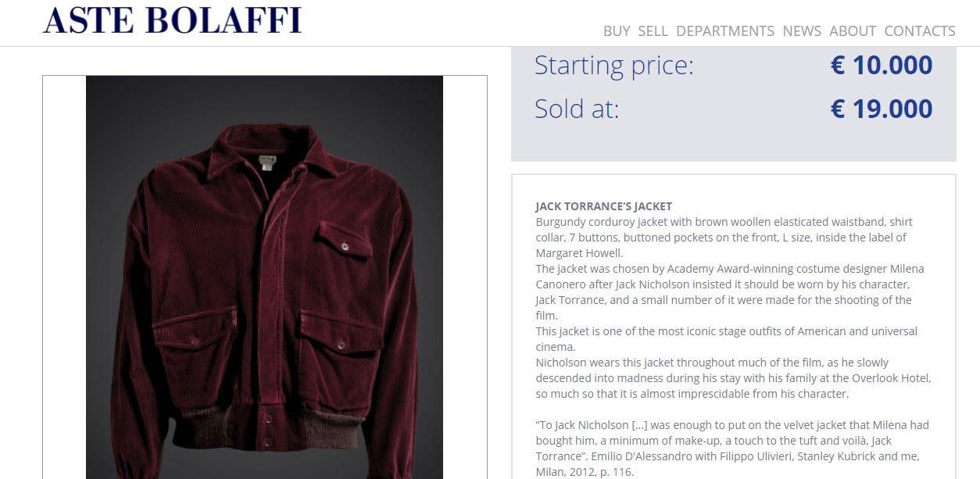This screenshot has height=479, width=980.
Task: Click the paragraph about the Overlook Hotel
Action: click(x=732, y=378)
